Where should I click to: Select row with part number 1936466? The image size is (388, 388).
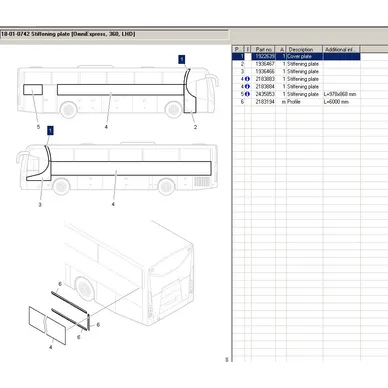(296, 71)
